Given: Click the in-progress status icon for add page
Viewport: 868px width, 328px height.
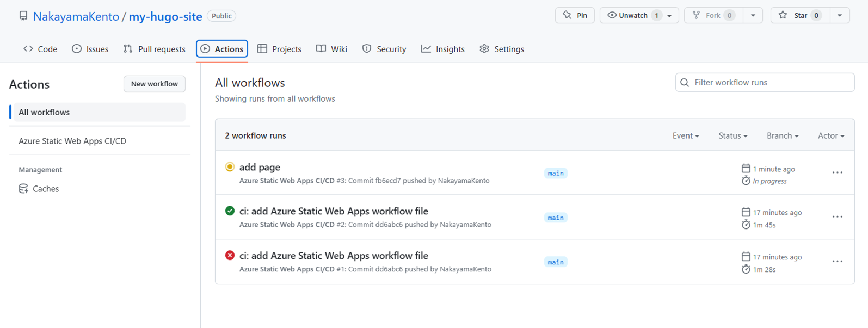Looking at the screenshot, I should [230, 167].
